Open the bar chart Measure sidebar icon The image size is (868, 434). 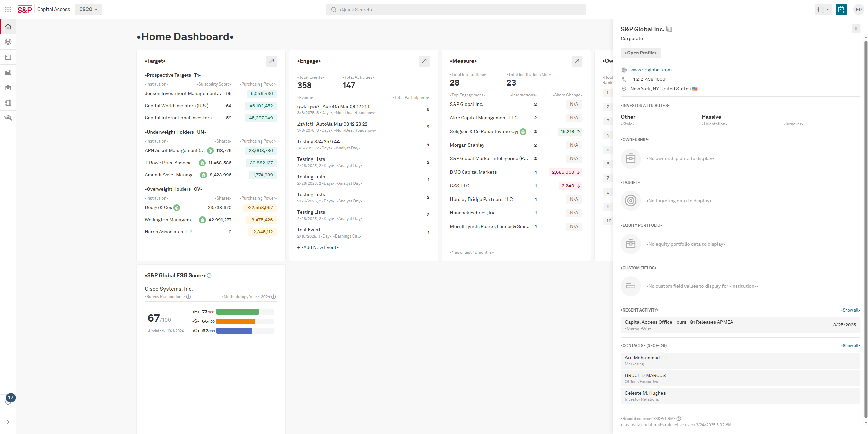8,72
